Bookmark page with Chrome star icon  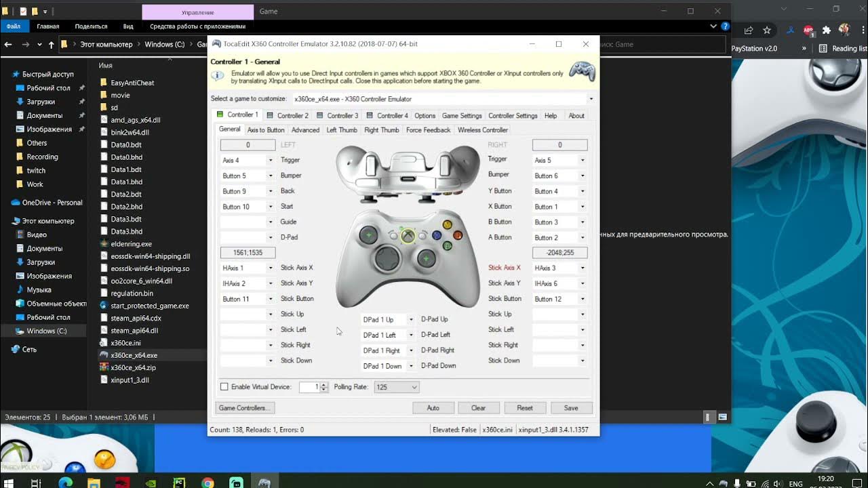767,30
